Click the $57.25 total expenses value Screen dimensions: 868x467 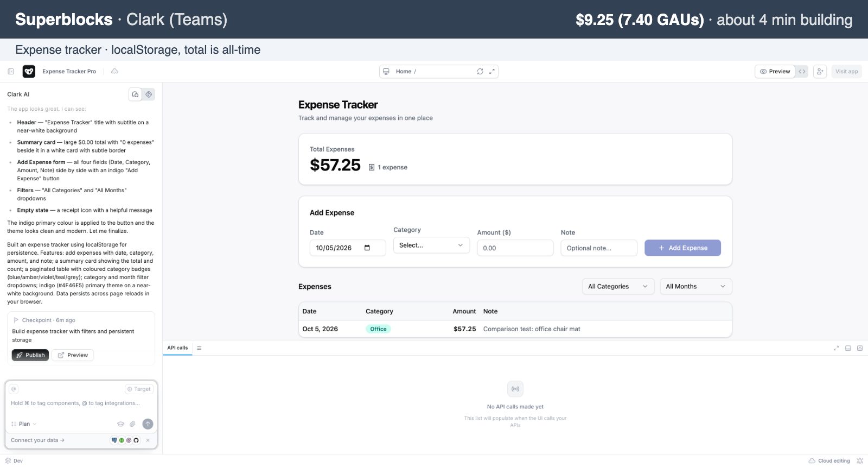(335, 165)
